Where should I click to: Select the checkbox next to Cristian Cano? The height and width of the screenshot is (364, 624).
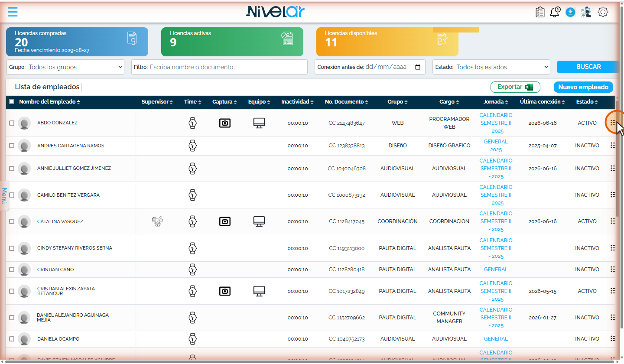click(12, 270)
